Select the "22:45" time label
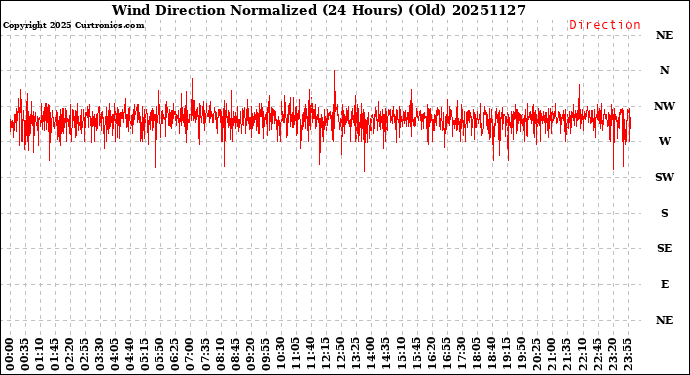The height and width of the screenshot is (375, 690). pos(597,355)
